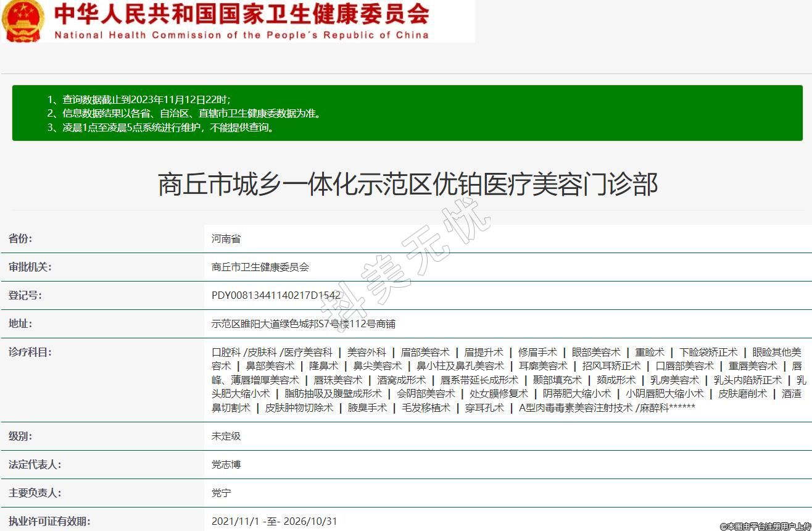Viewport: 812px width, 531px height.
Task: Click the license validity dates 2021/11/1 -至- 2026/10/31
Action: pos(274,521)
